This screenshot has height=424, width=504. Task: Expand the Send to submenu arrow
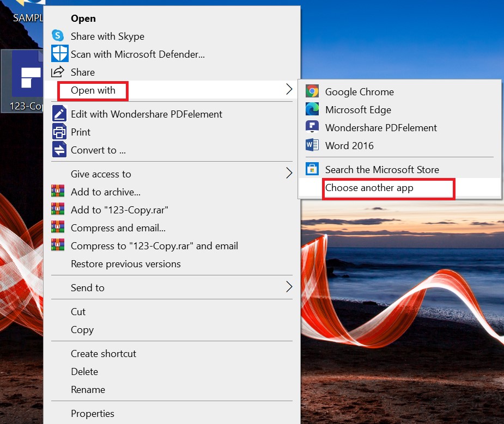pyautogui.click(x=289, y=287)
